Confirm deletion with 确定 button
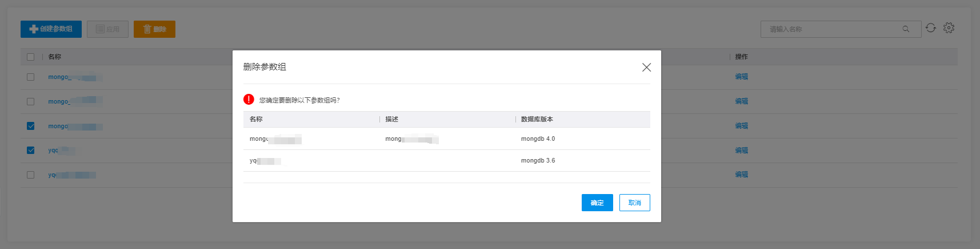The height and width of the screenshot is (249, 980). (x=597, y=203)
